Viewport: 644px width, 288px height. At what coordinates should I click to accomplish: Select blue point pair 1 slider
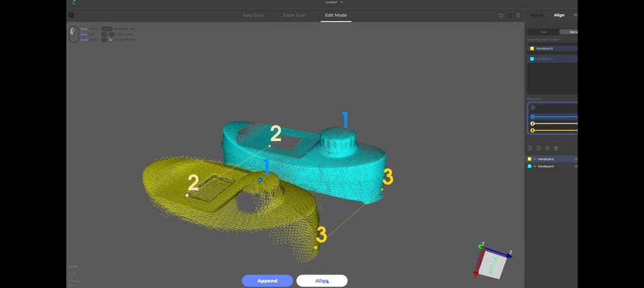click(x=553, y=117)
